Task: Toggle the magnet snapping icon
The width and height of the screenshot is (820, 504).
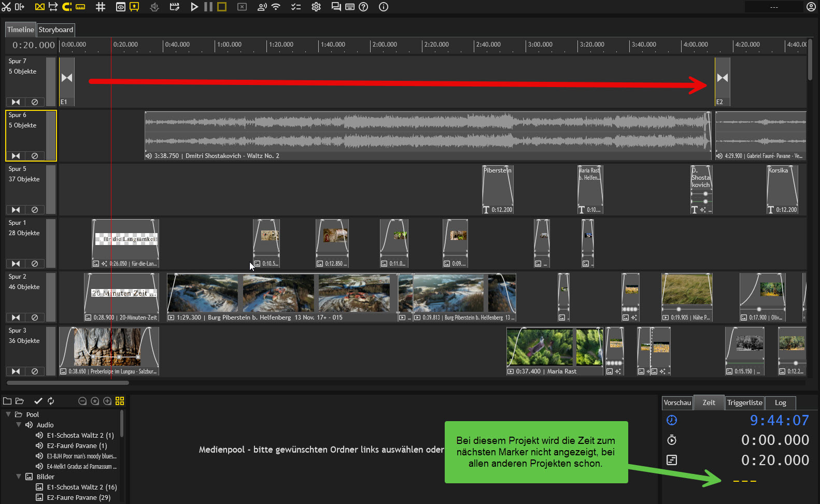Action: 67,7
